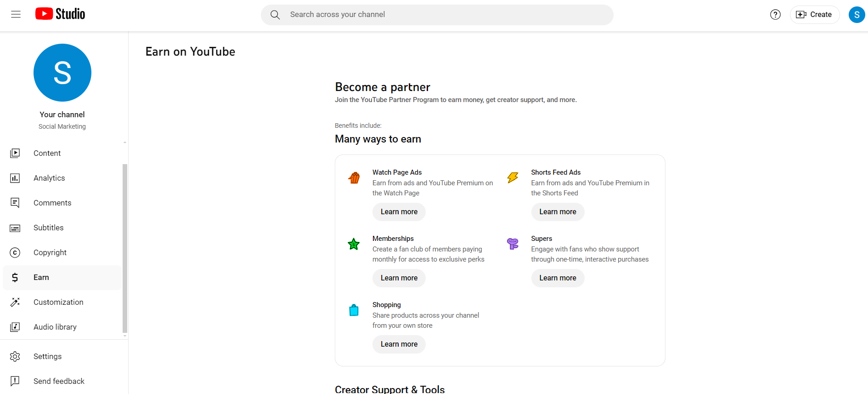Click the Send feedback exclamation icon
868x394 pixels.
(15, 381)
